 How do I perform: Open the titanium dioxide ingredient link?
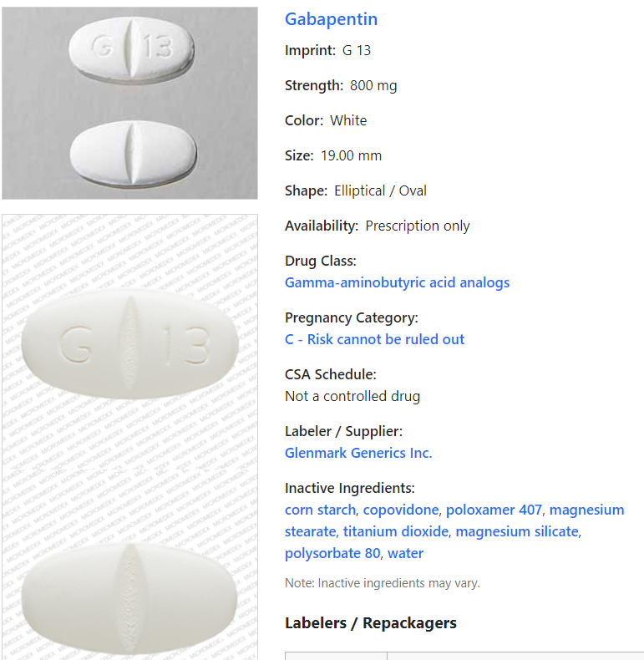396,531
